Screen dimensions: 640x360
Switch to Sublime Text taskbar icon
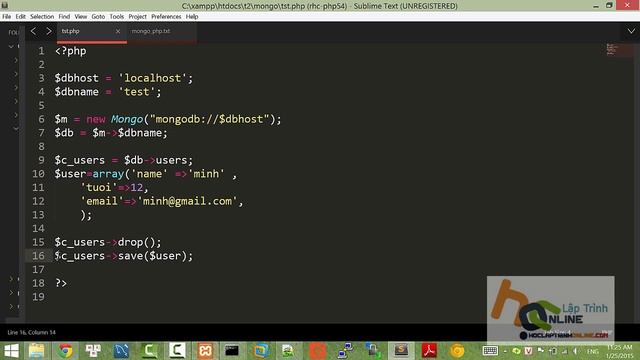point(401,350)
